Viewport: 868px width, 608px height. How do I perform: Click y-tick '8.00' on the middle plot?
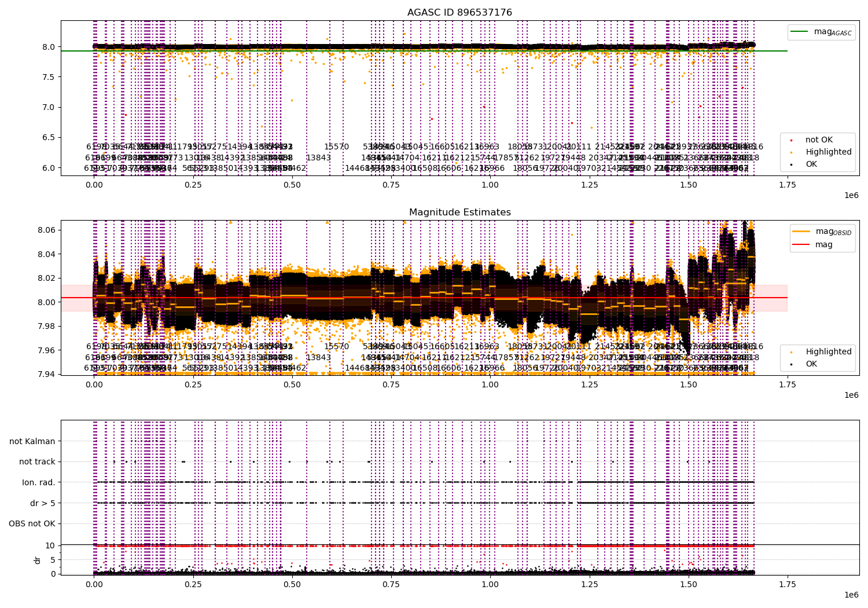pos(47,302)
